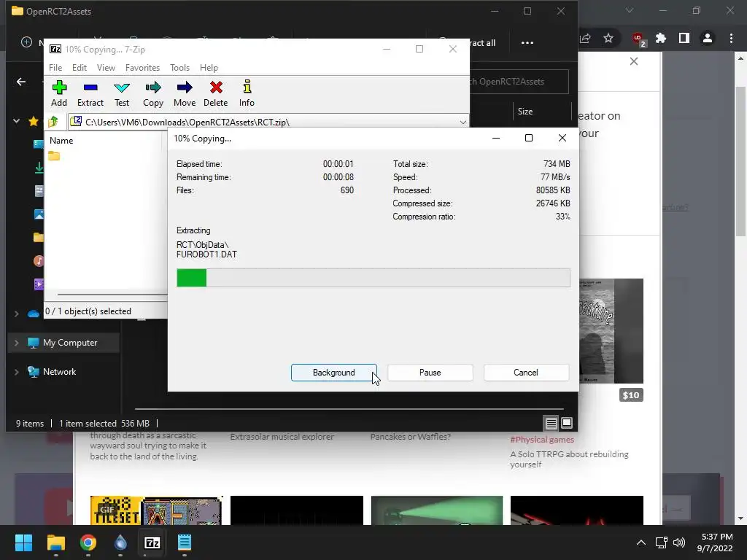Select My Computer in Explorer sidebar
This screenshot has width=747, height=560.
70,343
